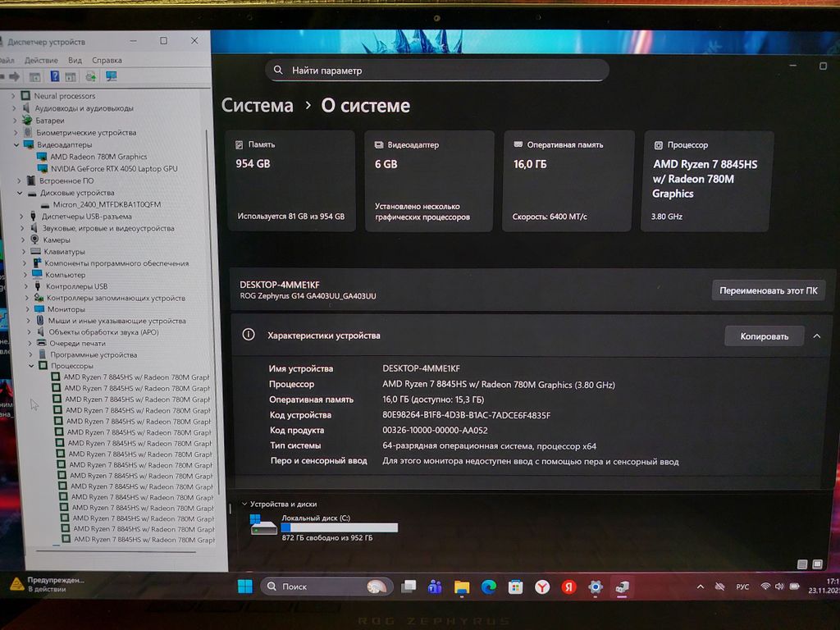Click the Копировать button

point(764,336)
